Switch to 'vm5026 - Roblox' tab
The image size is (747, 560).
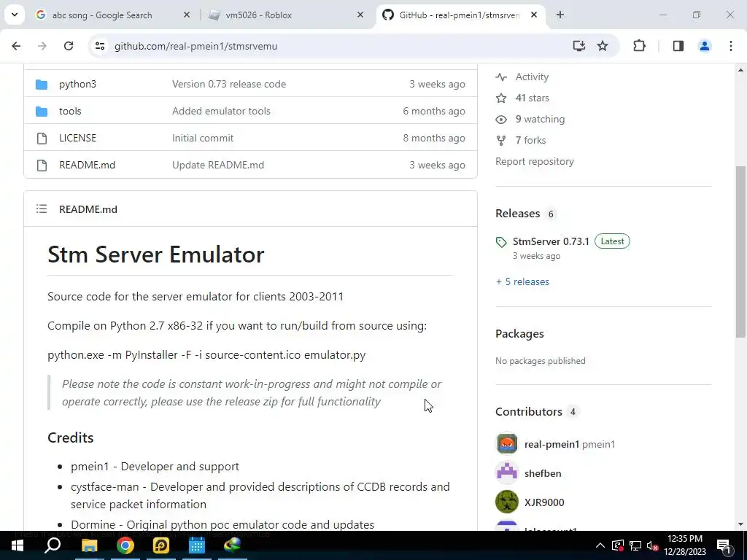(x=287, y=15)
